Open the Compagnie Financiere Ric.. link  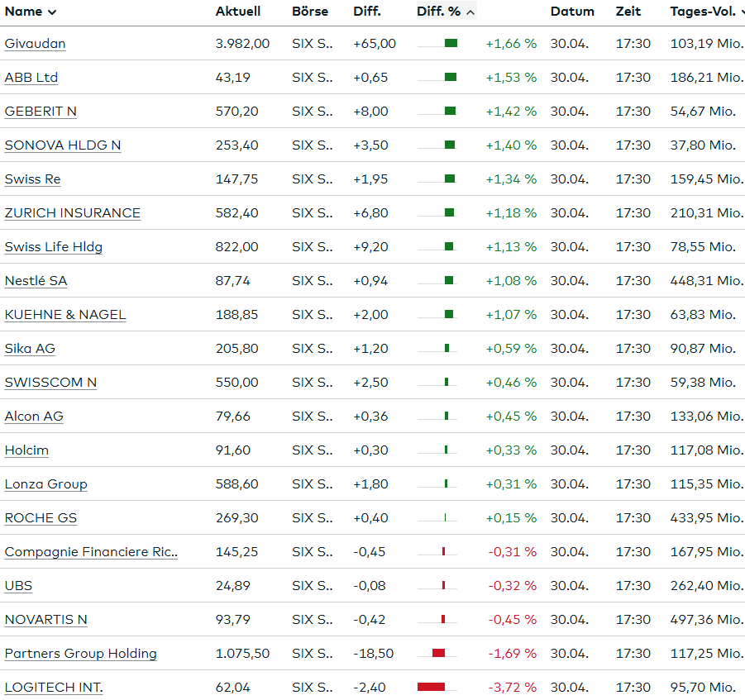[91, 552]
